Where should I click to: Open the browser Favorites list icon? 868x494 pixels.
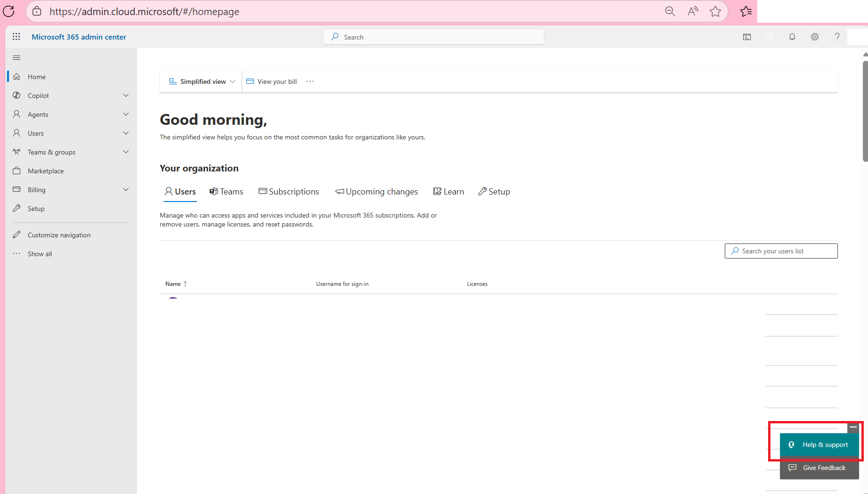746,11
